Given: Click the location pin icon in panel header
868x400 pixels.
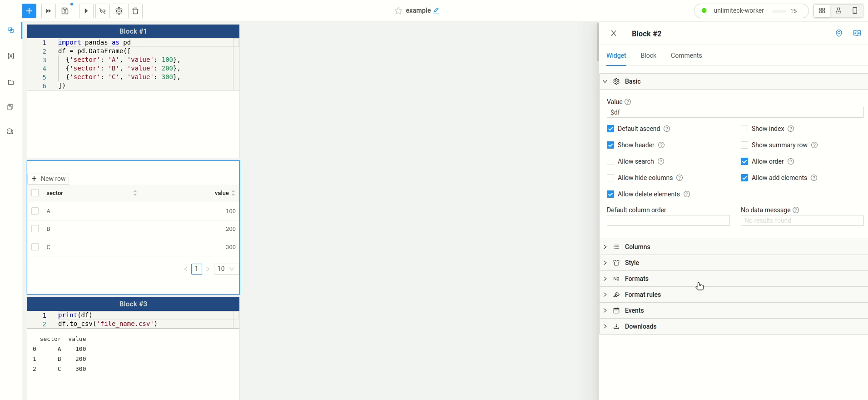Looking at the screenshot, I should pyautogui.click(x=839, y=33).
